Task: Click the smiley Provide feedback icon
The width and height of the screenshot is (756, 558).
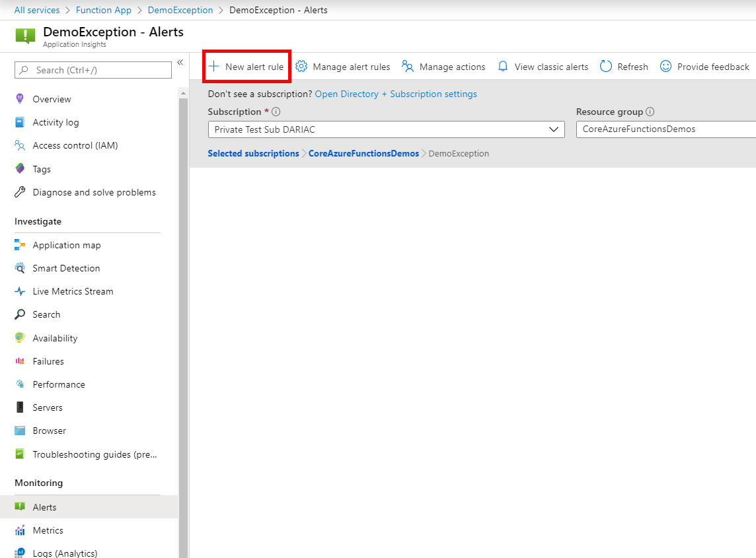Action: pos(666,67)
